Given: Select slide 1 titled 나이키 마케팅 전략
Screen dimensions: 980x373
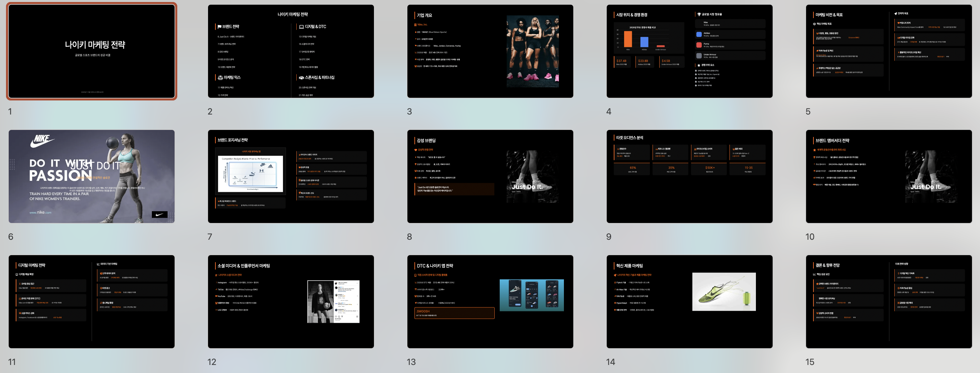Looking at the screenshot, I should pos(92,51).
